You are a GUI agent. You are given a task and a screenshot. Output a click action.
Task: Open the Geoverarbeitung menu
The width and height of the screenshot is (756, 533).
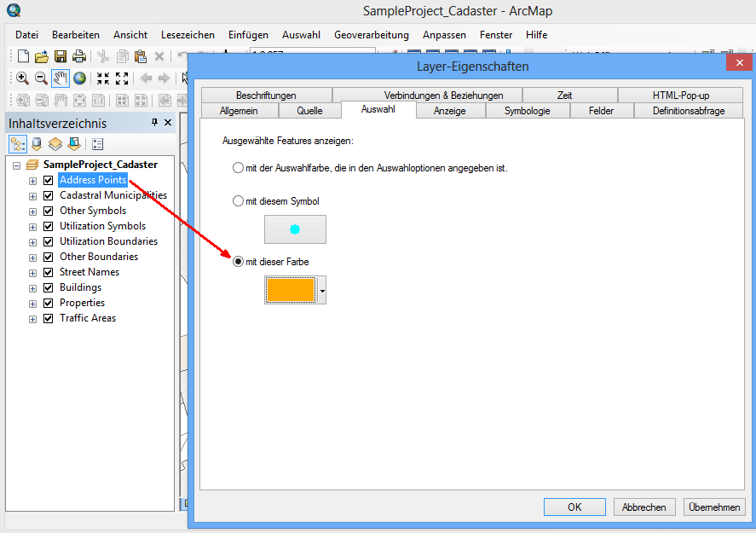tap(371, 35)
